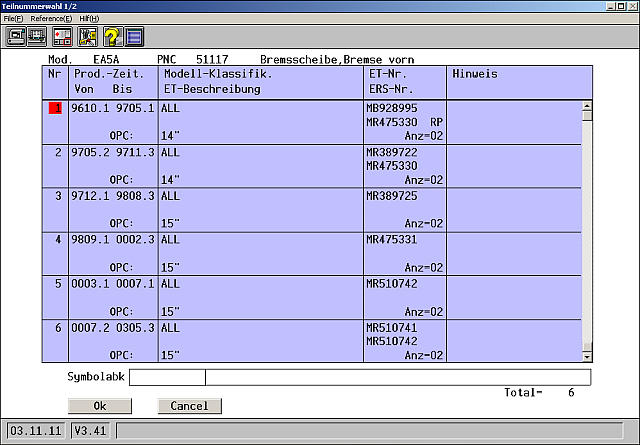
Task: Open the Reference menu
Action: coord(50,19)
